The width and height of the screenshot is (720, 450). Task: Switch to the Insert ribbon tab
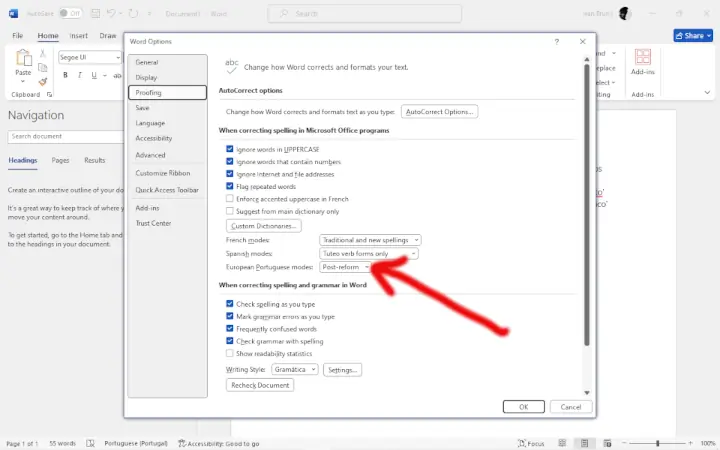pyautogui.click(x=79, y=35)
